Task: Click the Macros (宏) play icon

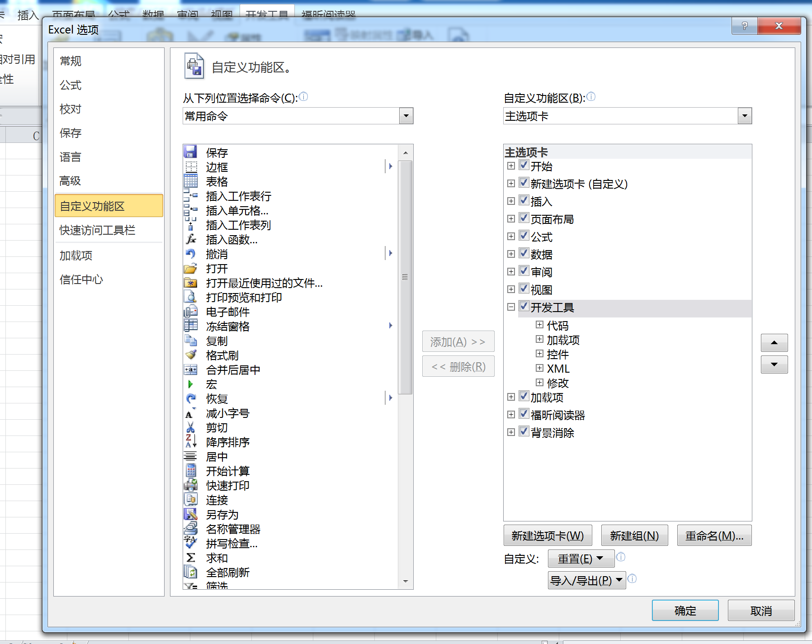Action: [190, 384]
